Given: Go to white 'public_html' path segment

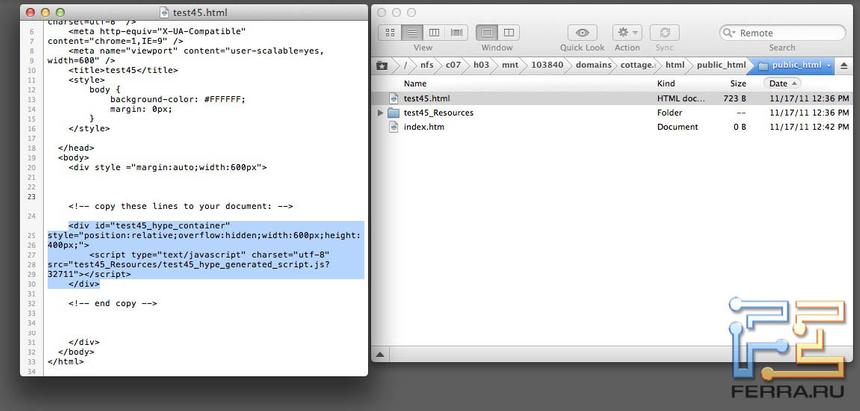Looking at the screenshot, I should 721,65.
